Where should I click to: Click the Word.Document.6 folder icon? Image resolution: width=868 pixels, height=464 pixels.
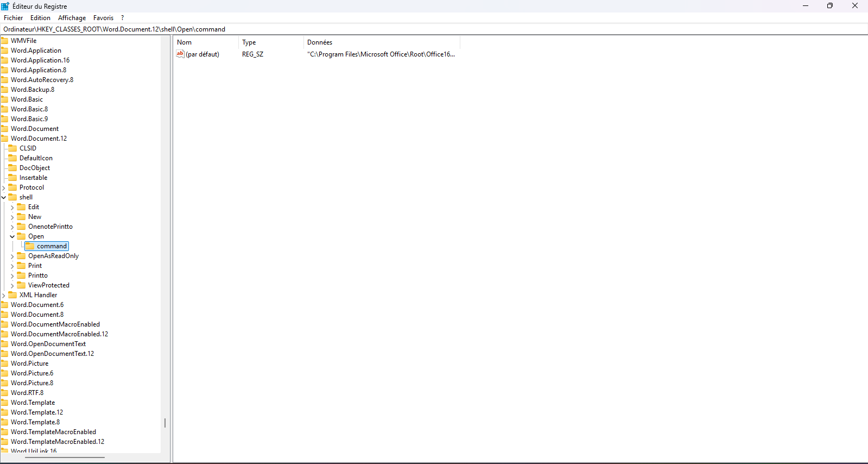pyautogui.click(x=5, y=304)
